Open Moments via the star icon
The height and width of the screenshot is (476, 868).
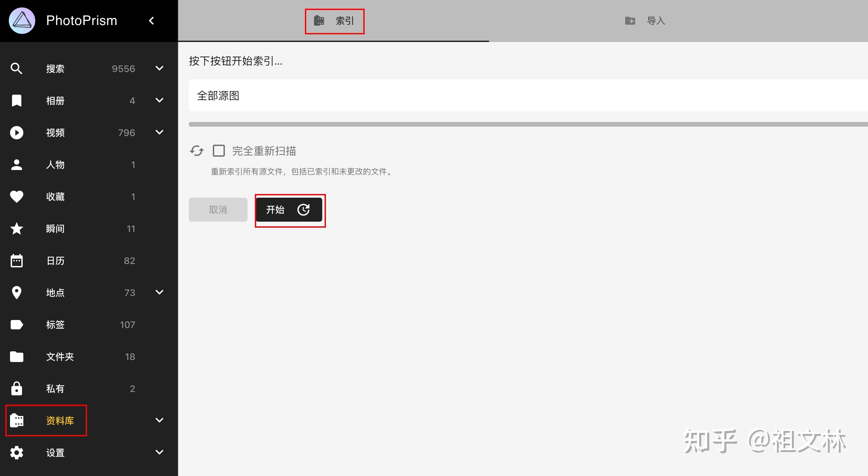(x=16, y=229)
